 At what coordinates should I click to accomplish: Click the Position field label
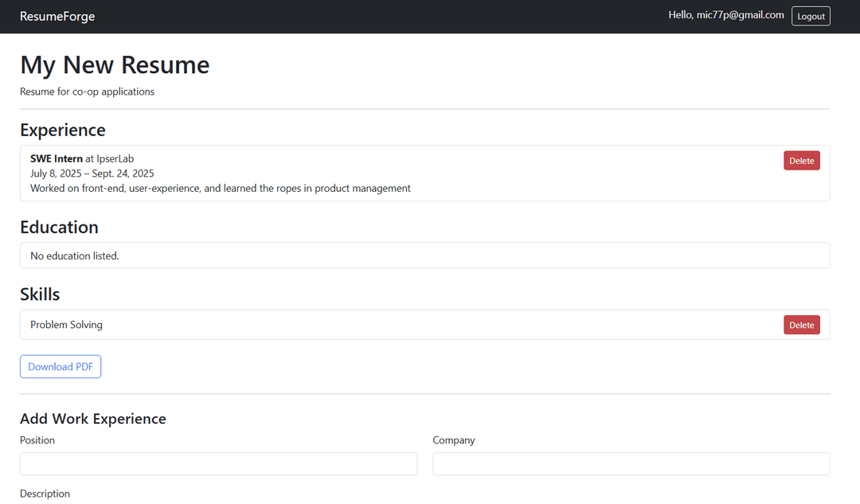pyautogui.click(x=37, y=440)
